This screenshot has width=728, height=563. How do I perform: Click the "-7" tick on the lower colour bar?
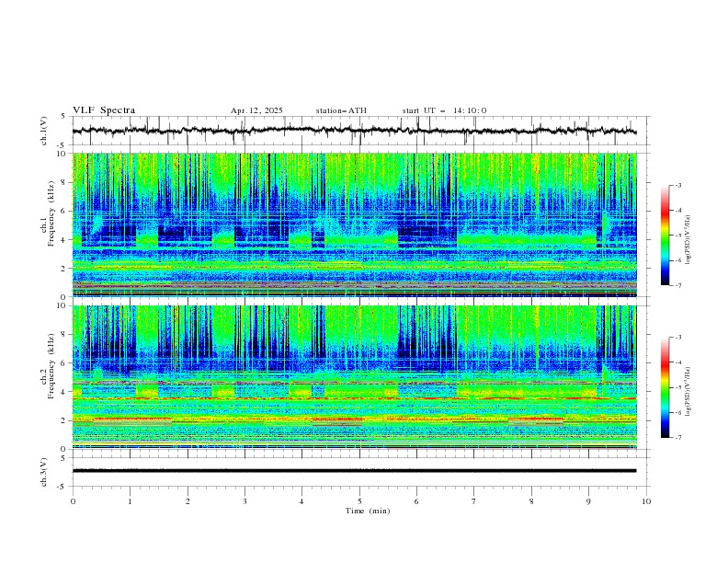(677, 437)
